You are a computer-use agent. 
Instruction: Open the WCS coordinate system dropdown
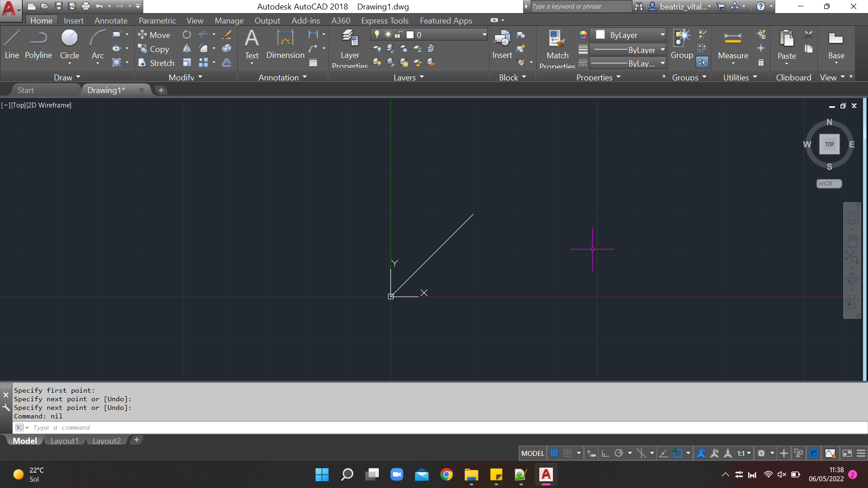click(x=829, y=183)
